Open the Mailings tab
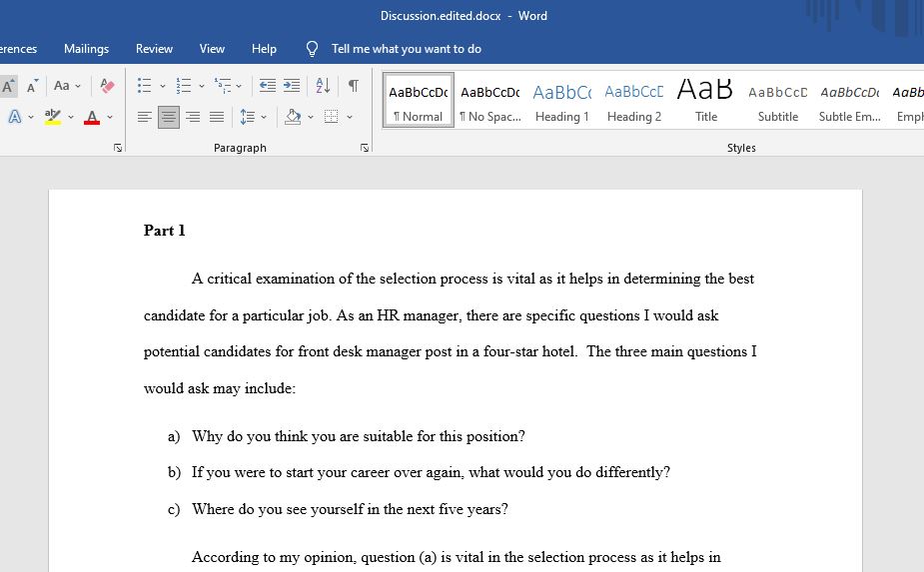 86,49
